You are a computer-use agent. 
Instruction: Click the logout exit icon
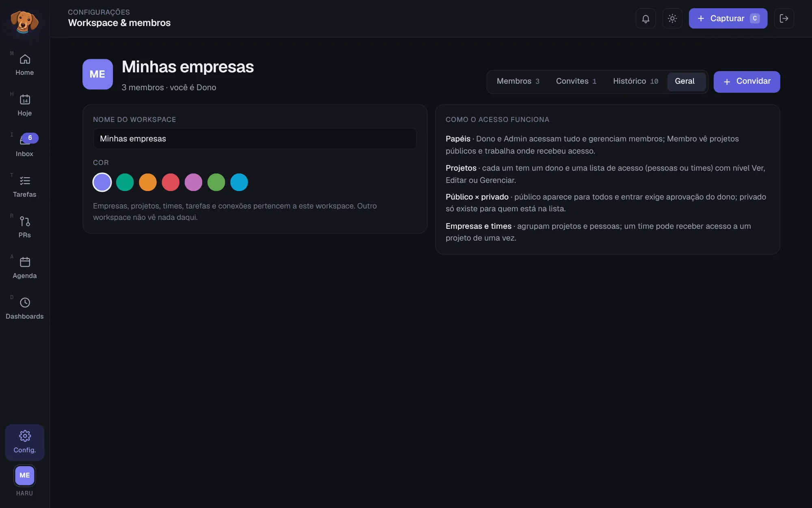point(784,18)
